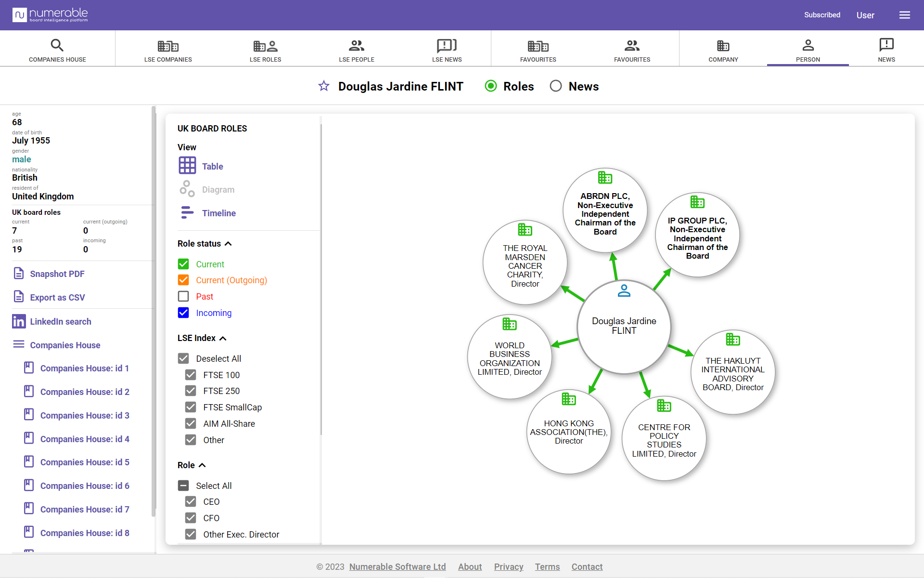Click WORLD BUSINESS ORGANIZATION LIMITED node
The height and width of the screenshot is (578, 924).
coord(510,357)
